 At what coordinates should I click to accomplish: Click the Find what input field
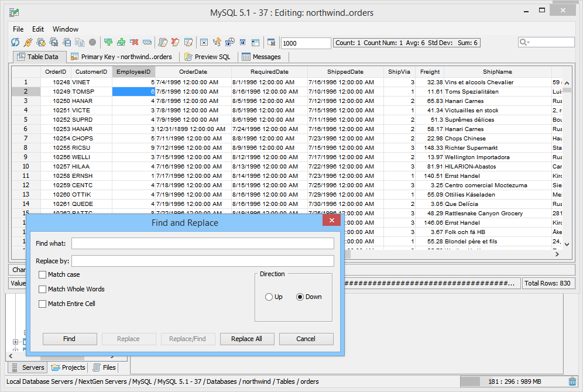tap(203, 243)
